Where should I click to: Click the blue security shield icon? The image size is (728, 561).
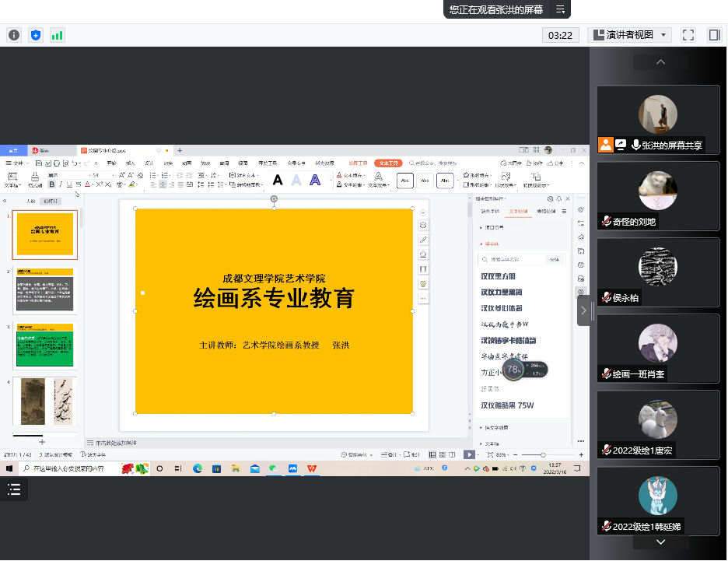[36, 35]
